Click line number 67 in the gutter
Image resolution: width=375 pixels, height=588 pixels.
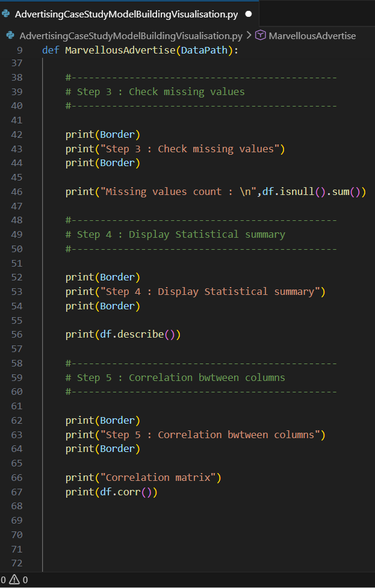pyautogui.click(x=16, y=492)
